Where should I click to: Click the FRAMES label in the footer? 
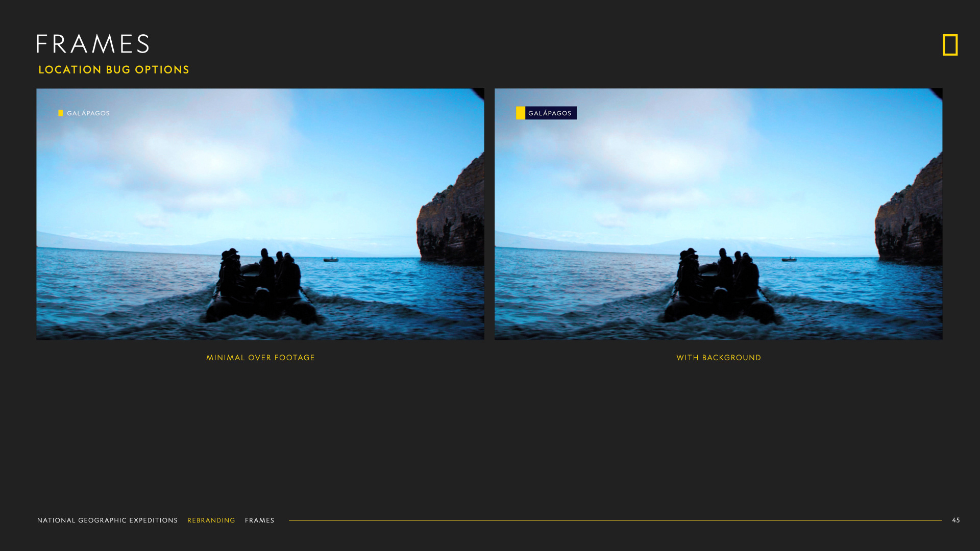click(x=259, y=520)
